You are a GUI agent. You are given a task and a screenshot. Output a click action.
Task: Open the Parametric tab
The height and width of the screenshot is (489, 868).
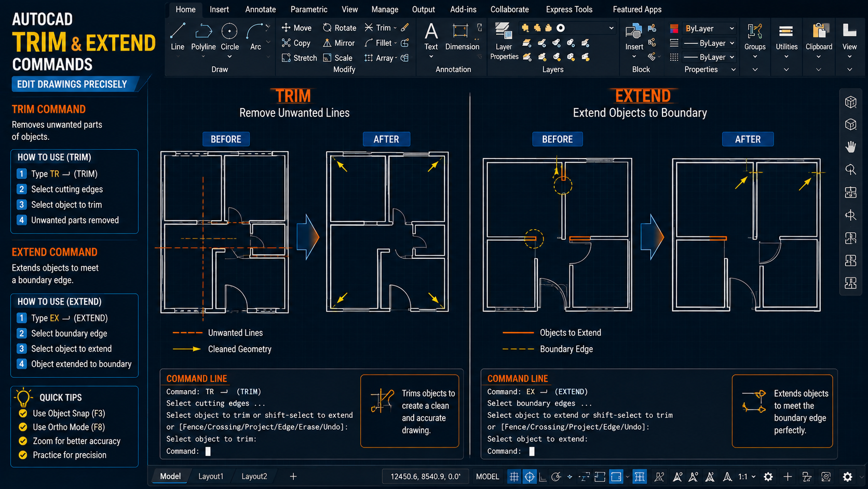309,9
